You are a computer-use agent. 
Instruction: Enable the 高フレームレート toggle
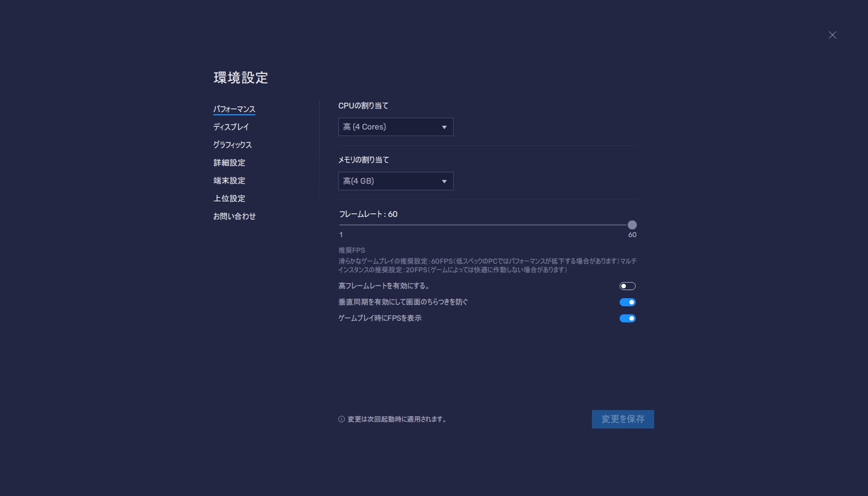click(627, 286)
